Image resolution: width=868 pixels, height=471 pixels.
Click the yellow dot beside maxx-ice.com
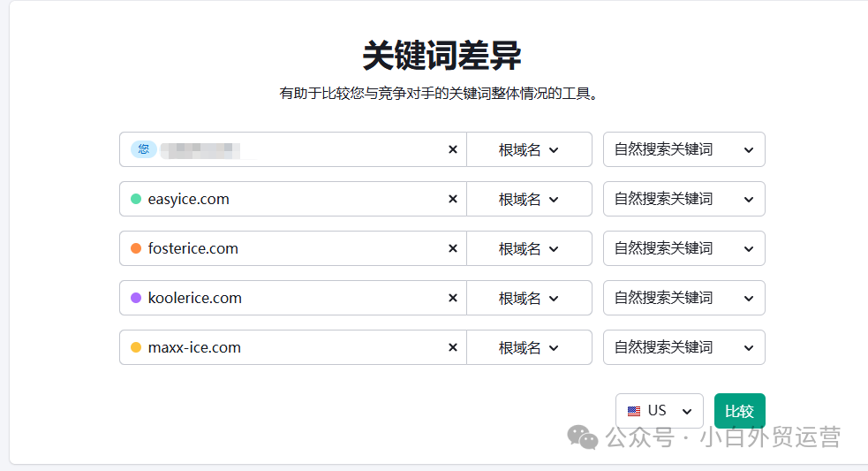coord(136,347)
